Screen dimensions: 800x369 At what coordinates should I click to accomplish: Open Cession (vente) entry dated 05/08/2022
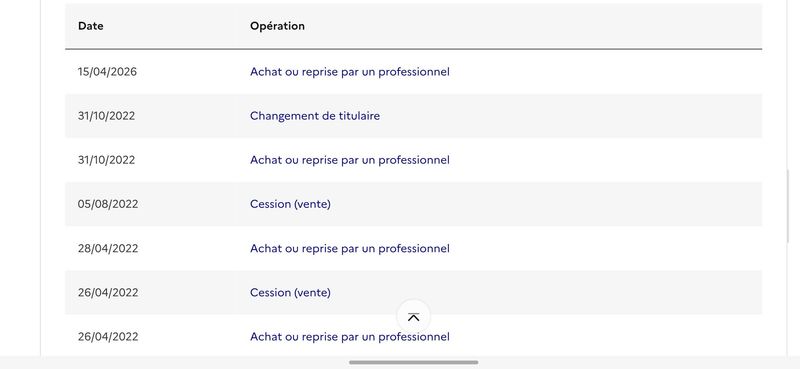(290, 204)
